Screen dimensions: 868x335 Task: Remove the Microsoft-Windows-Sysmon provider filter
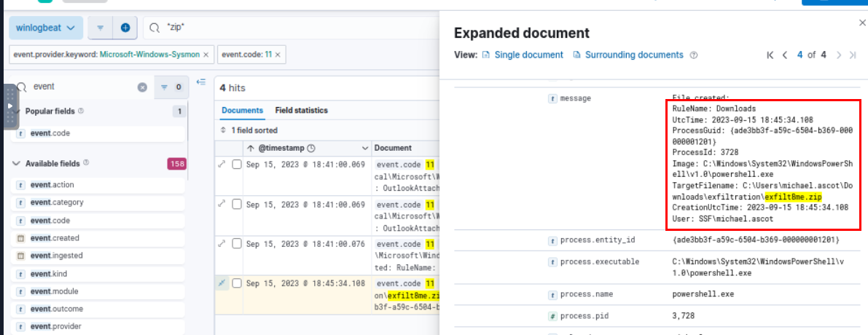(206, 55)
